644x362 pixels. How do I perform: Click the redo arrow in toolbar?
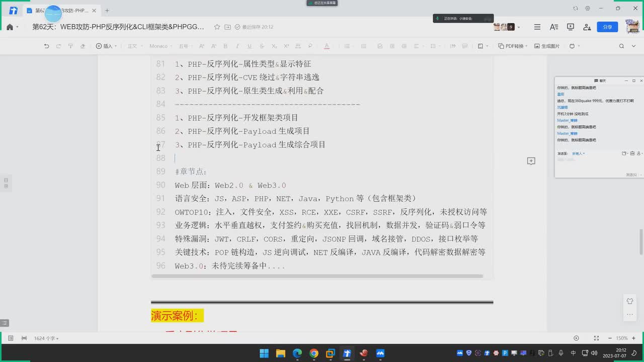tap(58, 46)
